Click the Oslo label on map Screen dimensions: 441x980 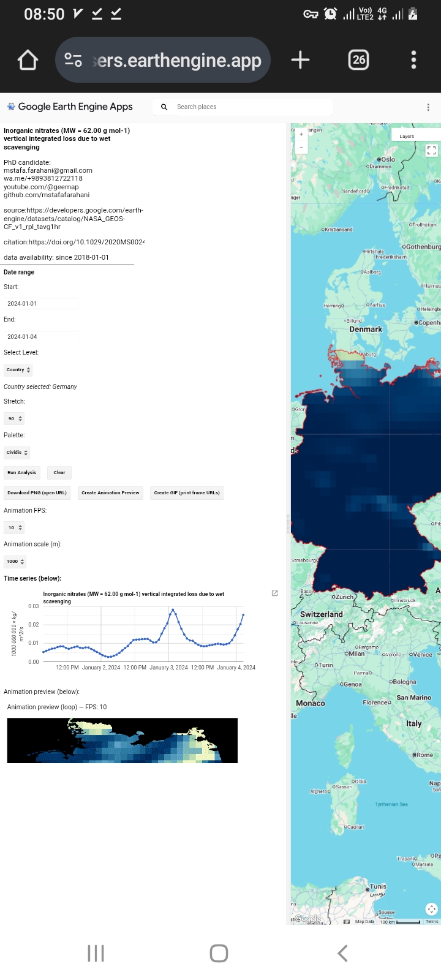tap(388, 159)
